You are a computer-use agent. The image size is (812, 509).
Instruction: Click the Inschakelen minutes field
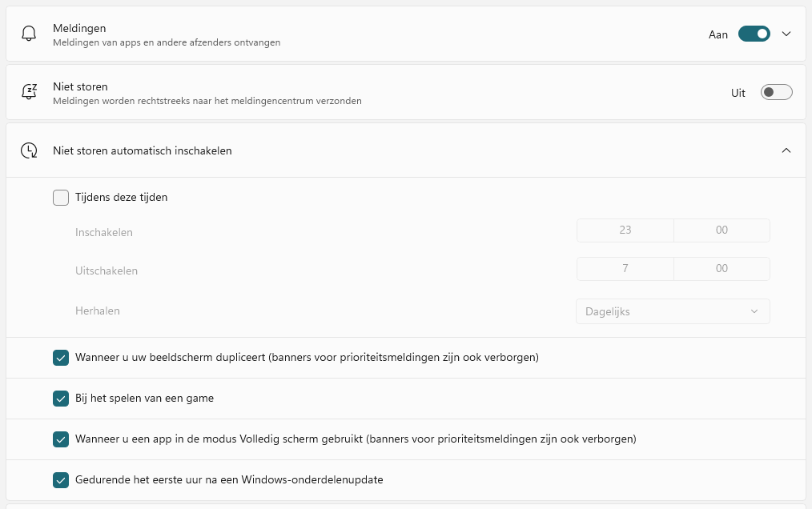tap(722, 230)
